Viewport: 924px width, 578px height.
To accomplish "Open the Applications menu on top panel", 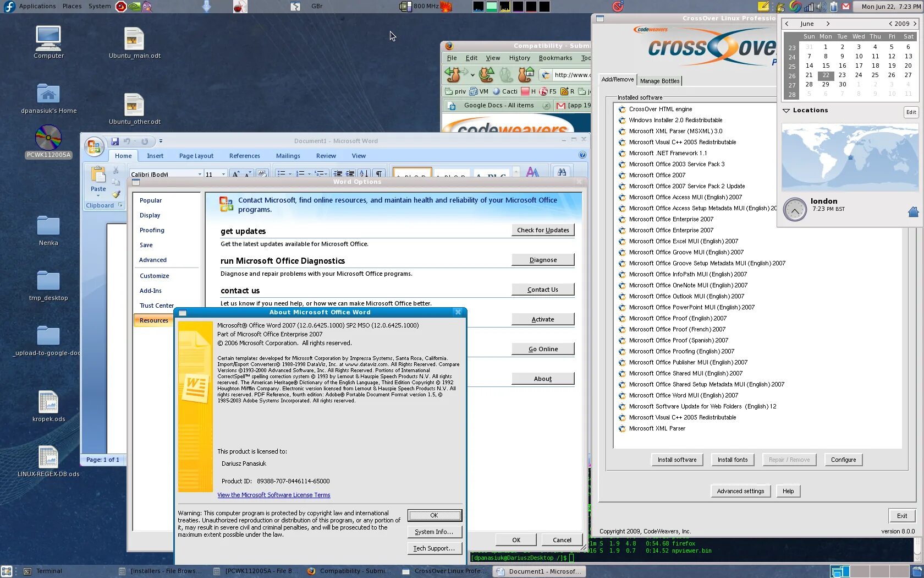I will [37, 6].
